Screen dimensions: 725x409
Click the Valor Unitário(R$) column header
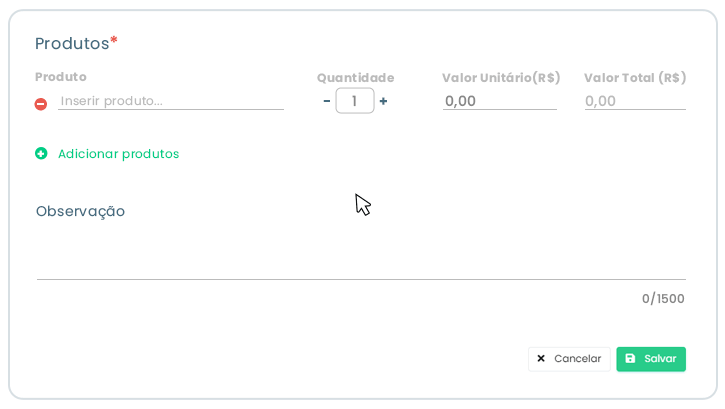coord(500,77)
